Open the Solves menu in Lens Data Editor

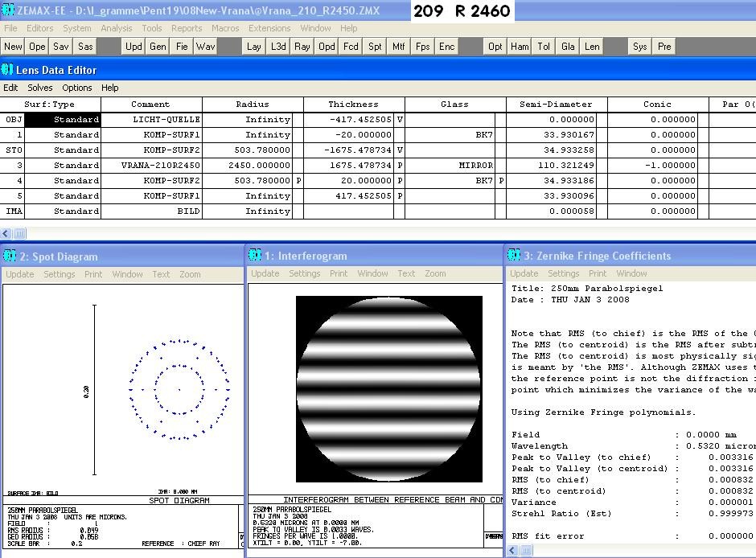click(40, 88)
